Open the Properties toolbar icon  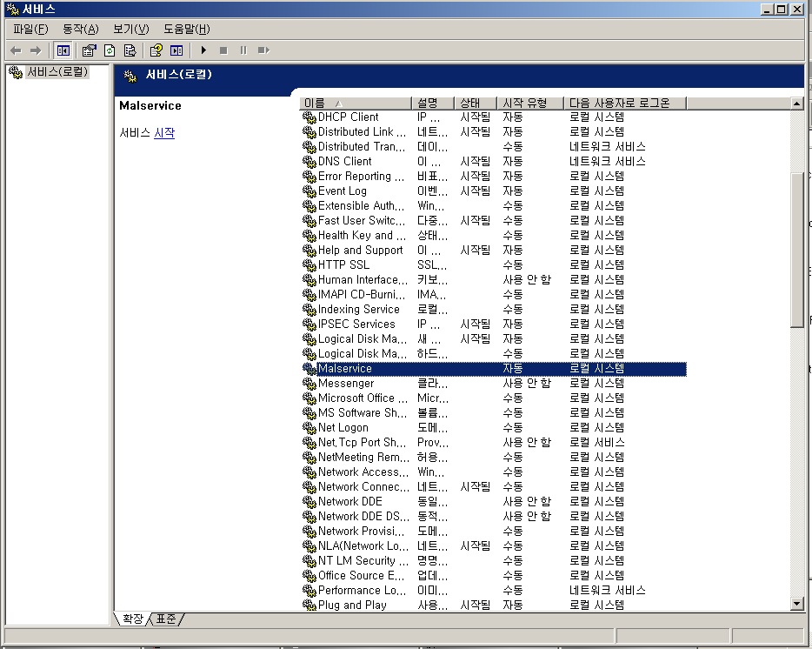[89, 50]
